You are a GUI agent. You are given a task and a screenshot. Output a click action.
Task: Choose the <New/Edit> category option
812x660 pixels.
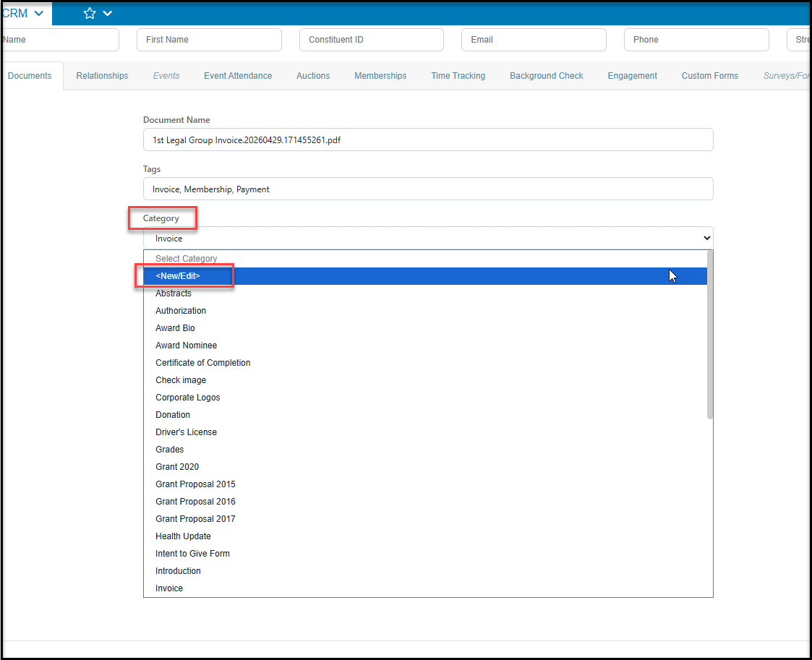point(425,276)
